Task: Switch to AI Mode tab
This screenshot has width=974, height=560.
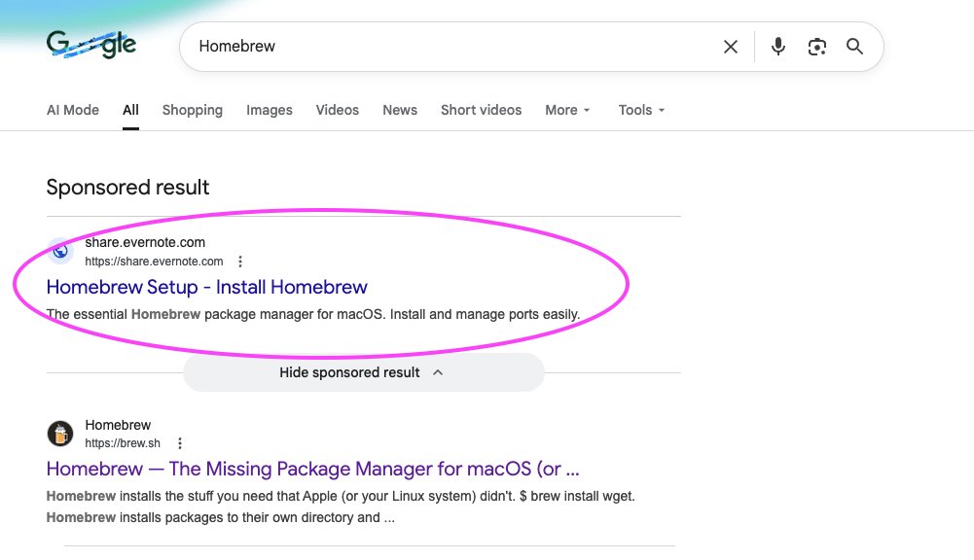Action: 73,110
